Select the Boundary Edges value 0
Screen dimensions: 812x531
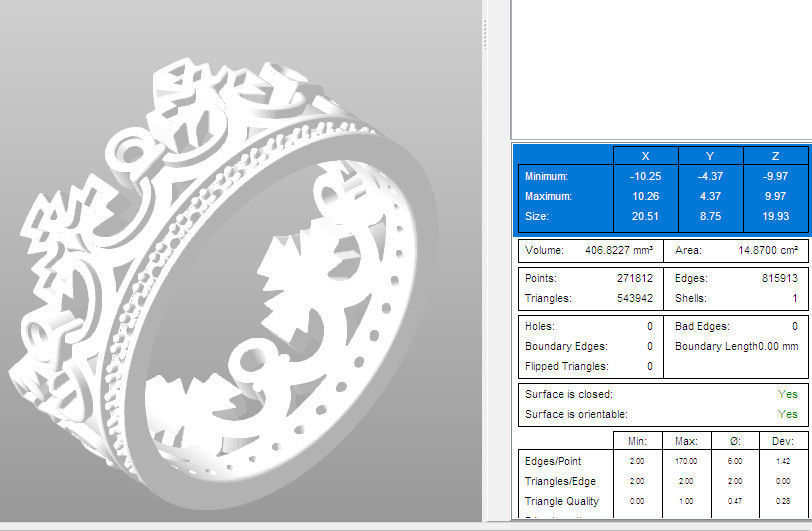pos(650,346)
